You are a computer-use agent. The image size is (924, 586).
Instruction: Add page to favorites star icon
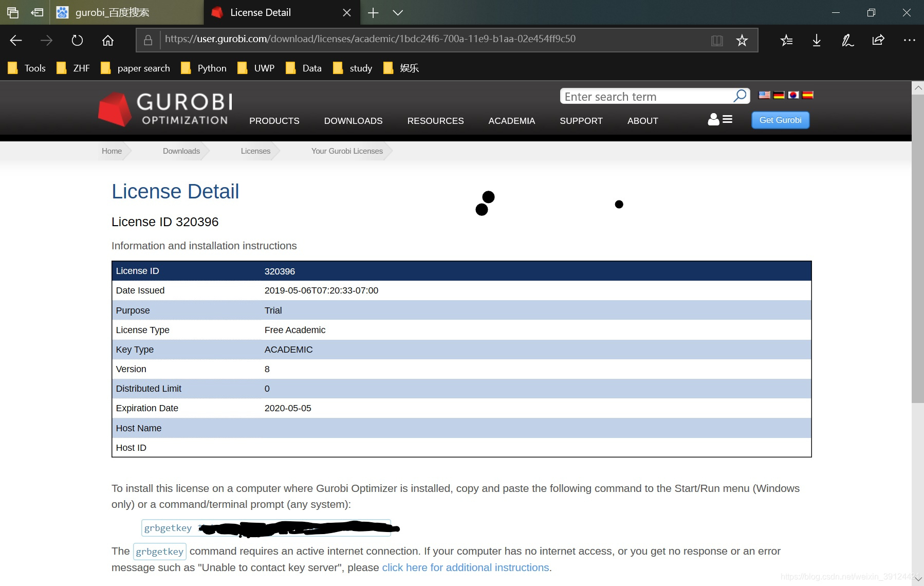pyautogui.click(x=742, y=40)
